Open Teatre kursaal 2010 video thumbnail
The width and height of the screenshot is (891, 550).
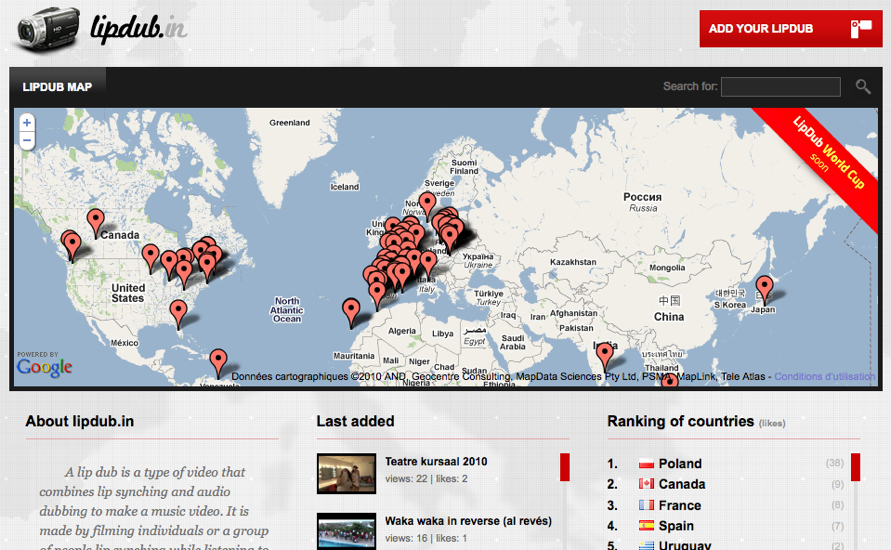[347, 473]
